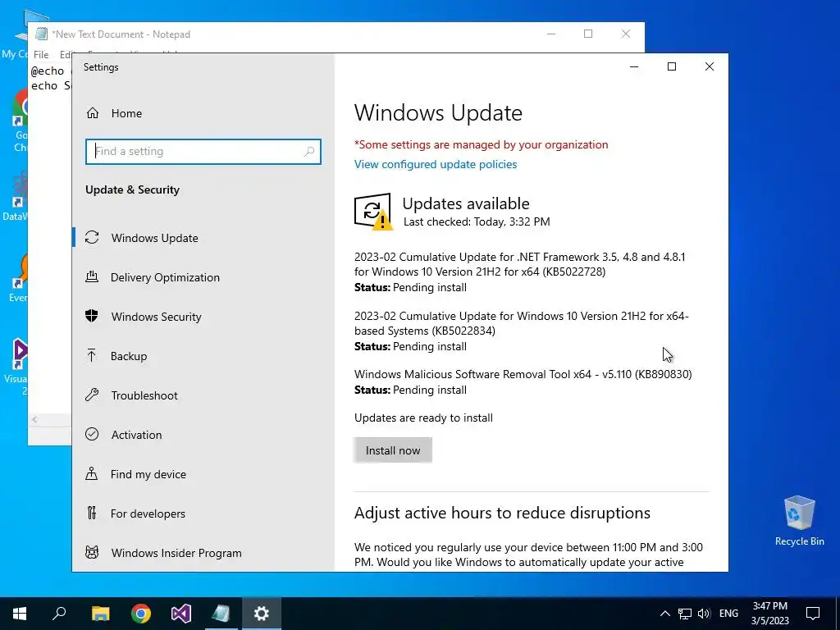The height and width of the screenshot is (630, 840).
Task: Select the KB5022728 .NET Framework update text
Action: 519,264
